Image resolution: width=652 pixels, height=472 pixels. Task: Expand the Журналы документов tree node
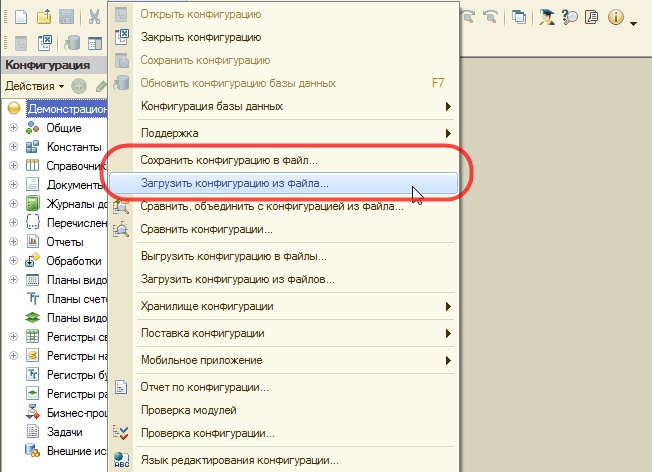pyautogui.click(x=13, y=203)
